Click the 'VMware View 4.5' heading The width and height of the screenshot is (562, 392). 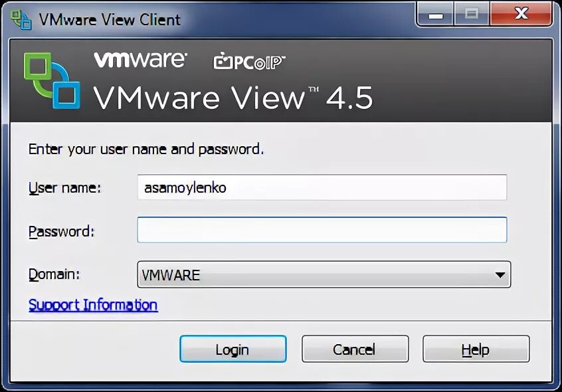[x=233, y=98]
